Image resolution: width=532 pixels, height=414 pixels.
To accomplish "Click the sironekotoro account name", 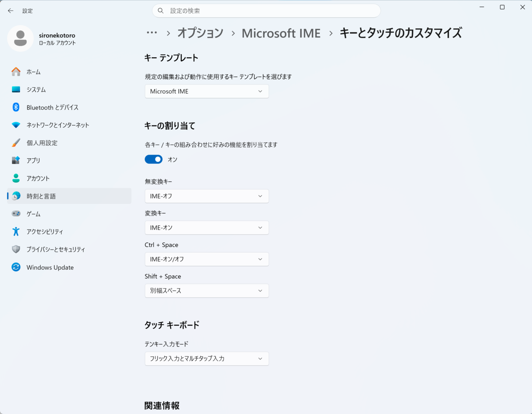I will (57, 35).
